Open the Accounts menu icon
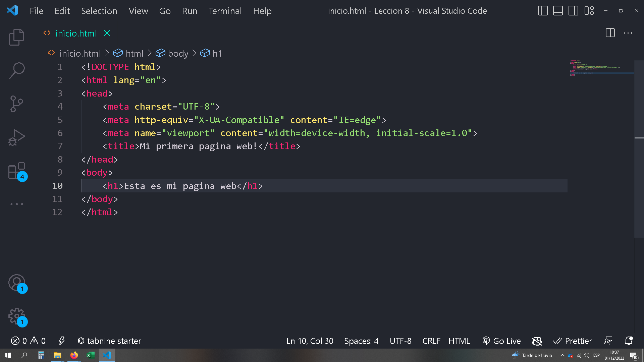The height and width of the screenshot is (362, 644). click(x=17, y=283)
